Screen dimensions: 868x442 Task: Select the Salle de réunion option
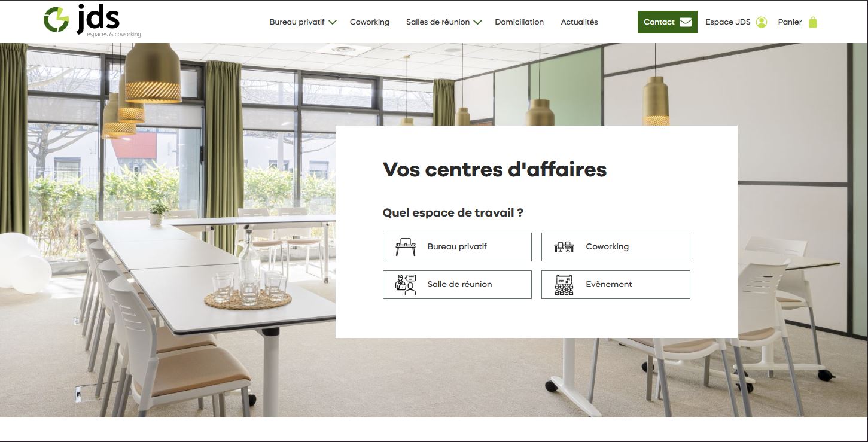[457, 285]
